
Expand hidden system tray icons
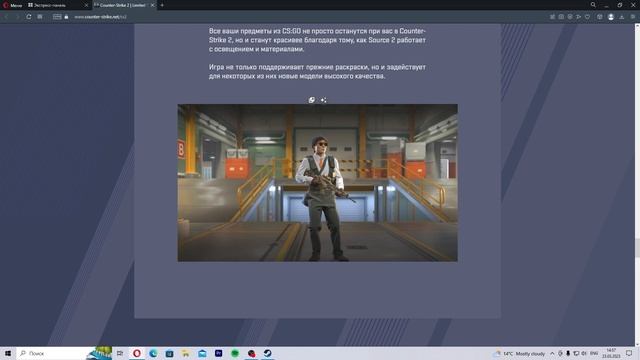click(552, 353)
